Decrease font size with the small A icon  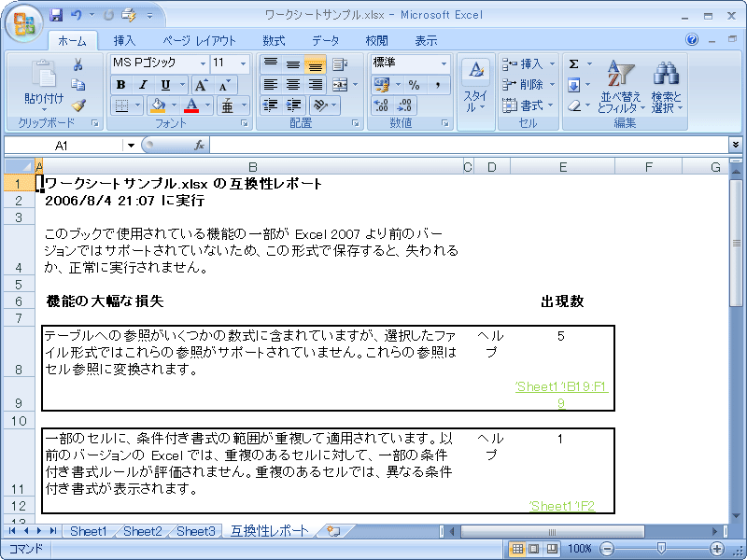pos(224,85)
